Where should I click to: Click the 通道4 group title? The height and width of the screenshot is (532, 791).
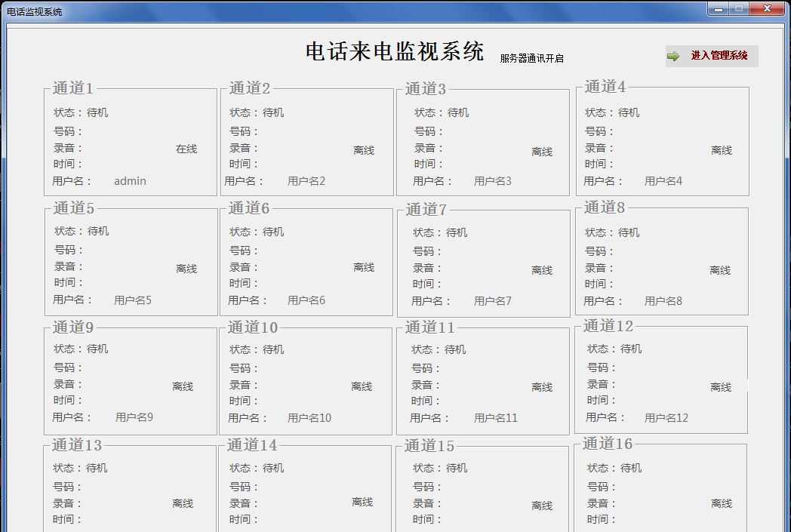[605, 87]
